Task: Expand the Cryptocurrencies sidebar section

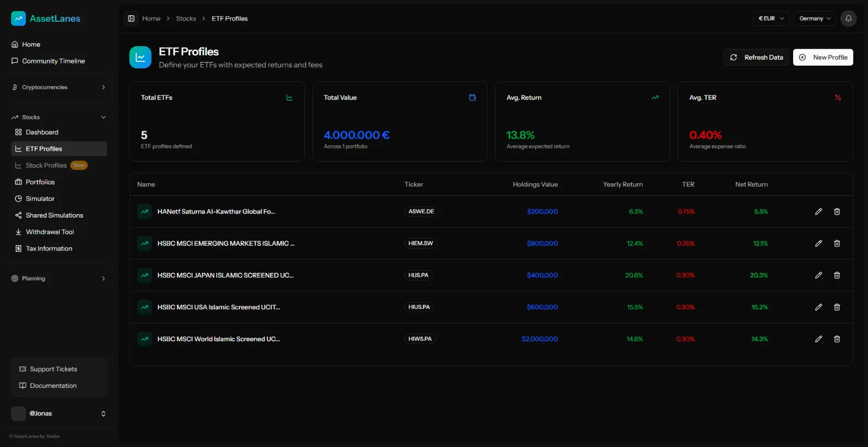Action: (x=59, y=87)
